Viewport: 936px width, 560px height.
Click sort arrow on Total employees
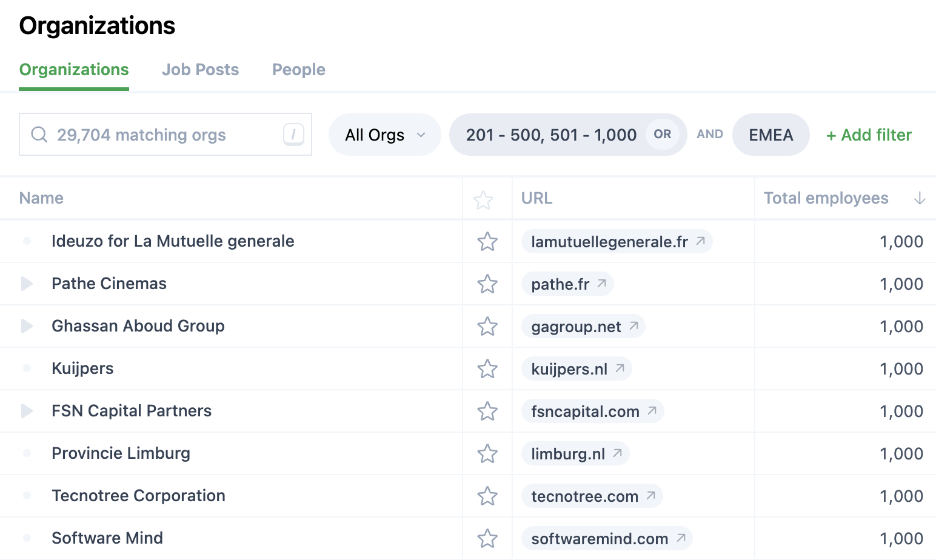tap(919, 198)
